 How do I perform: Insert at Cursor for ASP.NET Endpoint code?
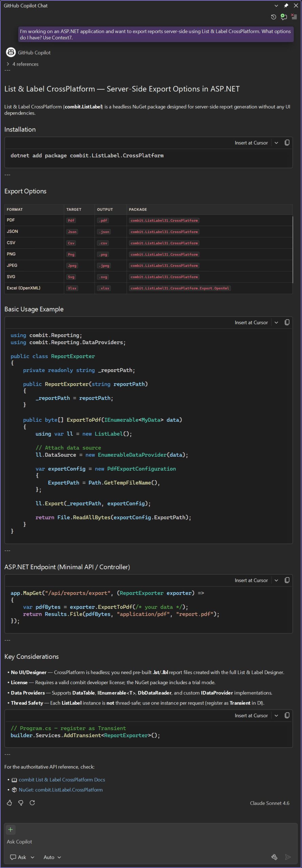(251, 580)
